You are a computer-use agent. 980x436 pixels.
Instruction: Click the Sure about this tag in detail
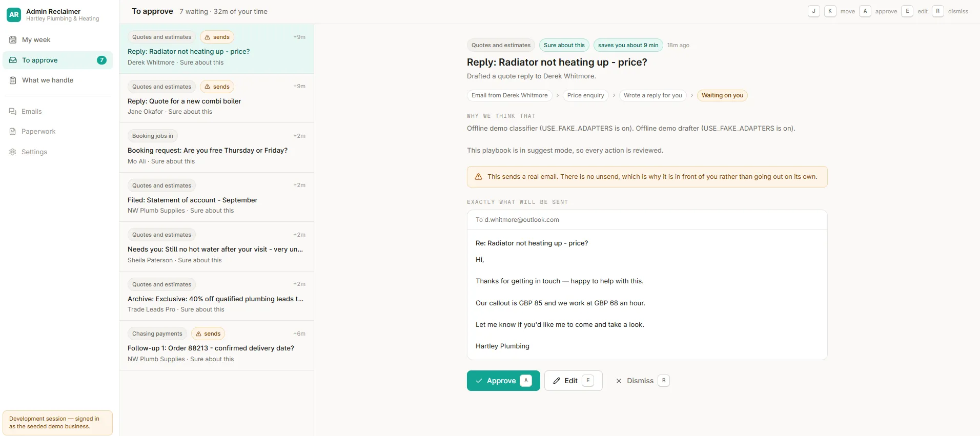tap(564, 45)
